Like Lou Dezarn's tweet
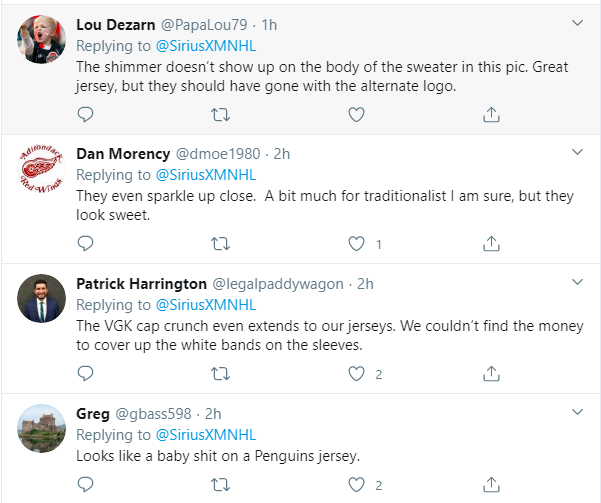Viewport: 601px width, 503px height. click(x=355, y=115)
